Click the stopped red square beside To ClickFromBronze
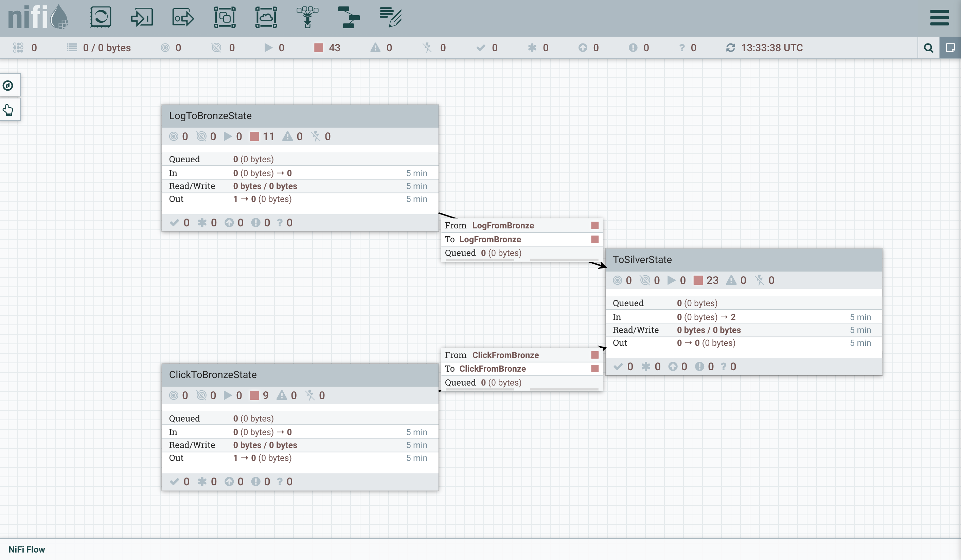Image resolution: width=961 pixels, height=560 pixels. tap(594, 368)
